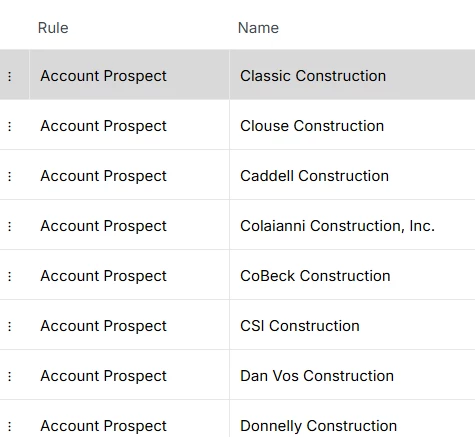Select the CoBeck Construction name cell
Screen dimensions: 475x437
[352, 275]
